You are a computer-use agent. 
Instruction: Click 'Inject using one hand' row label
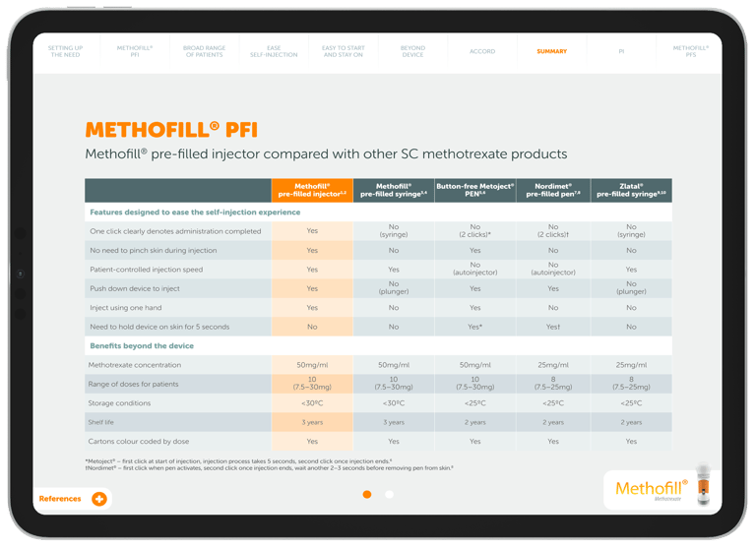tap(126, 308)
